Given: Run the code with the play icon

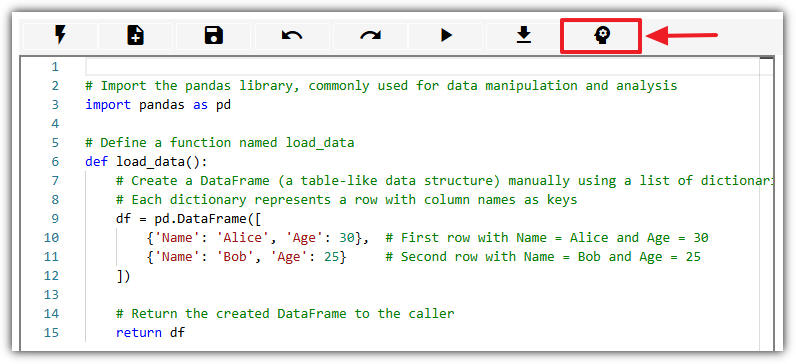Looking at the screenshot, I should 446,36.
